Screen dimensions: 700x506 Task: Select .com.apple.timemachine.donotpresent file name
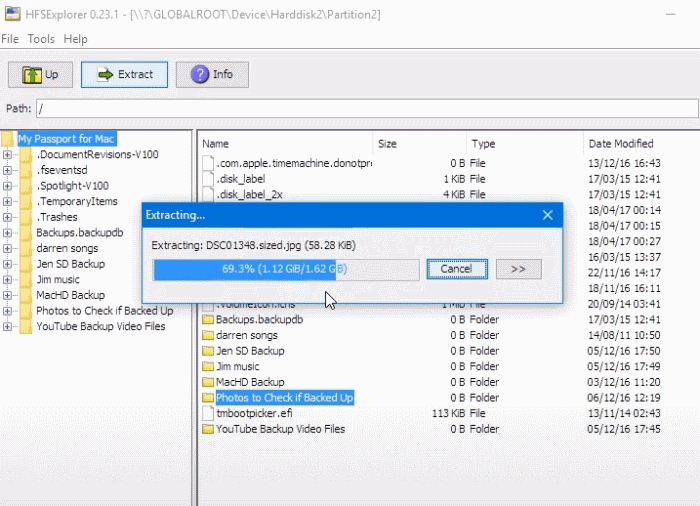(294, 163)
